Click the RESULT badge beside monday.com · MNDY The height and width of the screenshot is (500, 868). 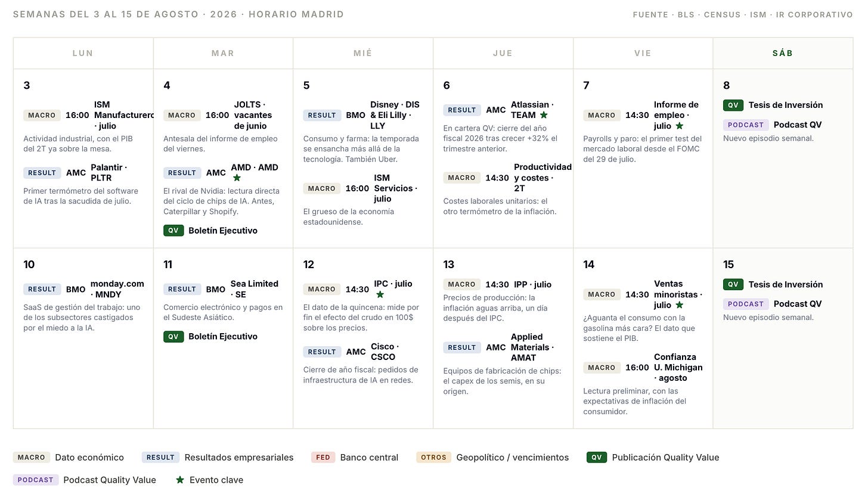[42, 289]
